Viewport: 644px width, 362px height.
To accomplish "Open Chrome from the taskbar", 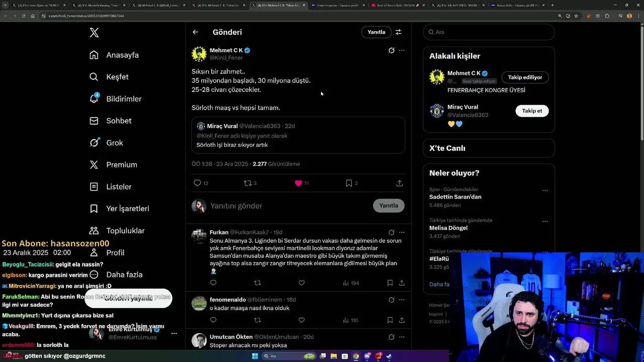I will [x=356, y=356].
